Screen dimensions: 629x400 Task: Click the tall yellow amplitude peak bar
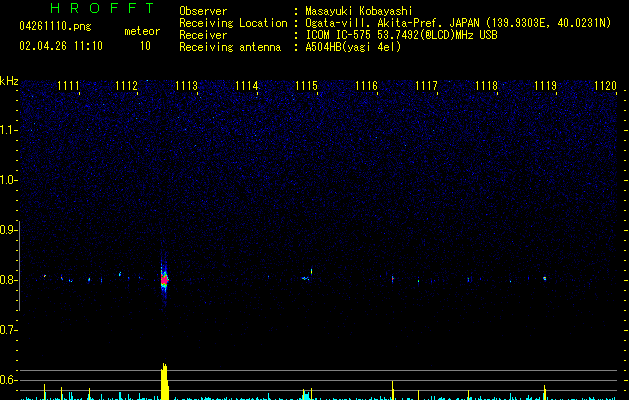pyautogui.click(x=164, y=382)
